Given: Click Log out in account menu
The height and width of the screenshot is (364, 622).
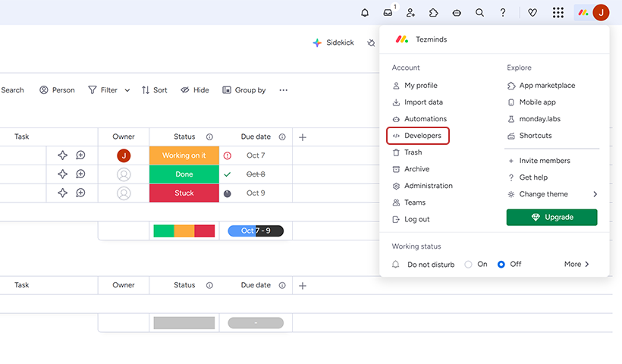Looking at the screenshot, I should [416, 219].
